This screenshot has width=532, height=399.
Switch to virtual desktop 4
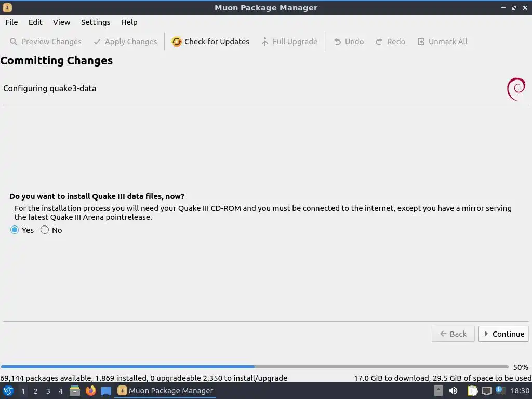click(61, 391)
